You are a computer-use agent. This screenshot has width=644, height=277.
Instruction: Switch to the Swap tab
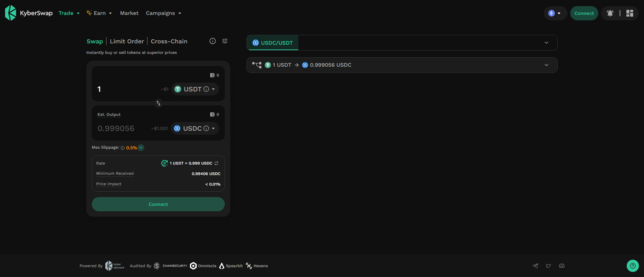click(x=95, y=41)
